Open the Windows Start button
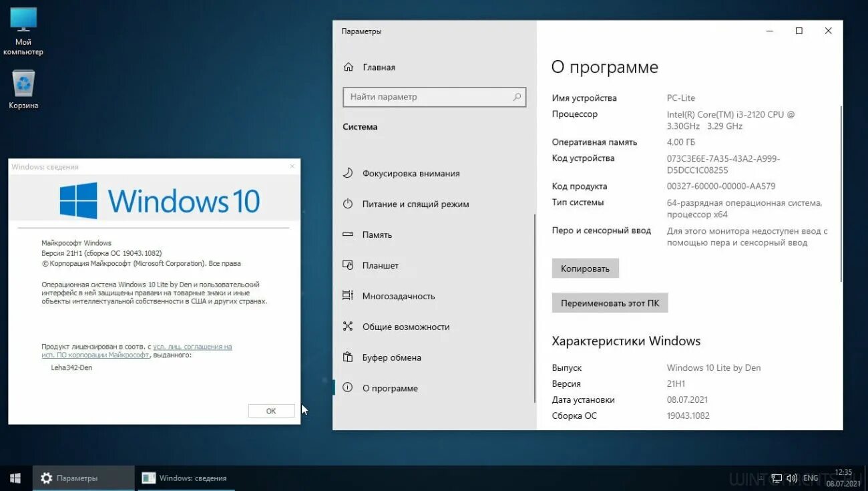 pos(15,478)
